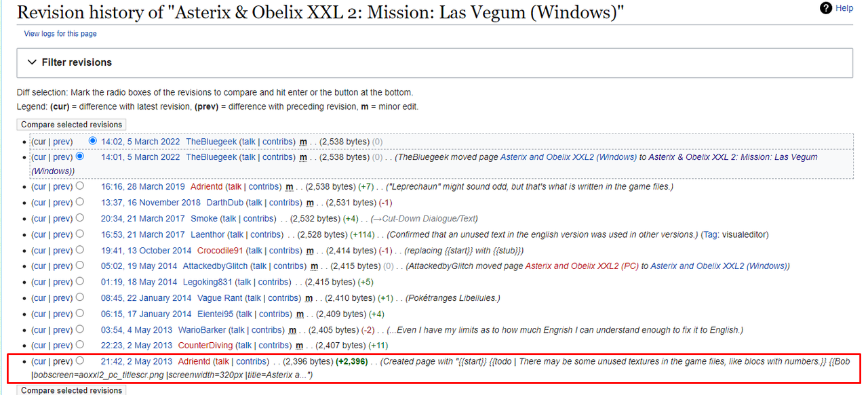The image size is (868, 395).
Task: Open user page of Vague Rant
Action: [220, 298]
